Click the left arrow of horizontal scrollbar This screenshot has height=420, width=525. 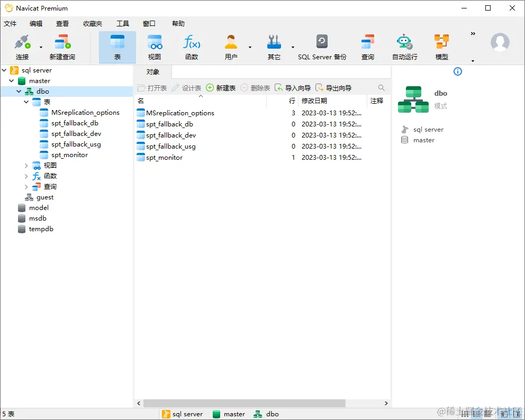[139, 403]
